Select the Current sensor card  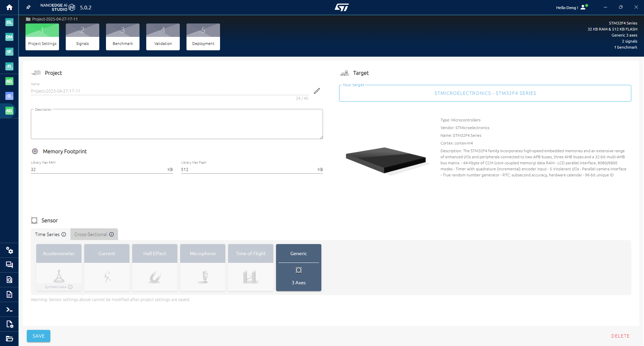(107, 268)
